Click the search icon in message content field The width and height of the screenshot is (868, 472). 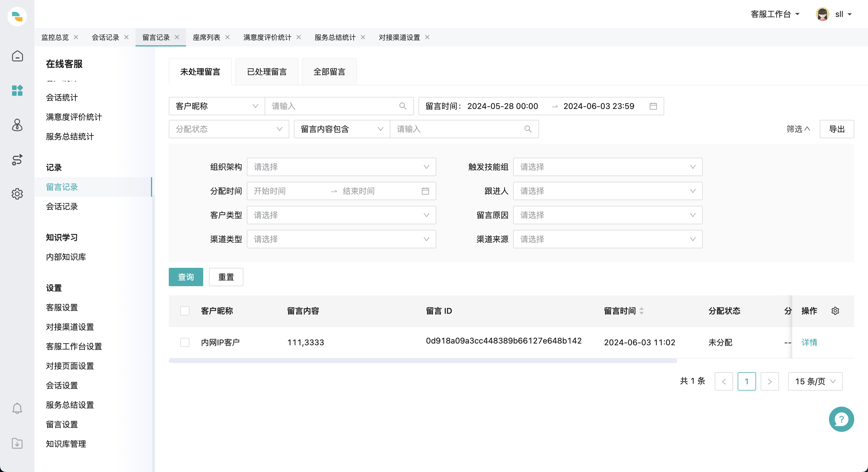point(528,129)
